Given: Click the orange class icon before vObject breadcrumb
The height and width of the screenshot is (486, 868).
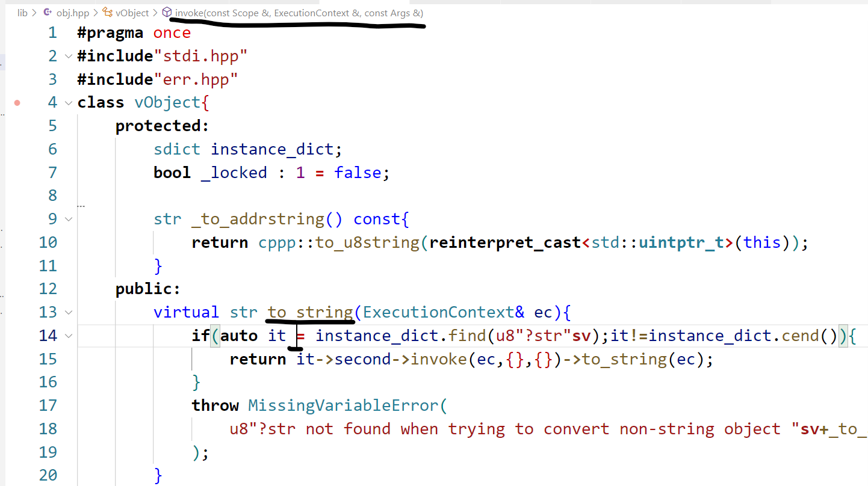Looking at the screenshot, I should [106, 12].
